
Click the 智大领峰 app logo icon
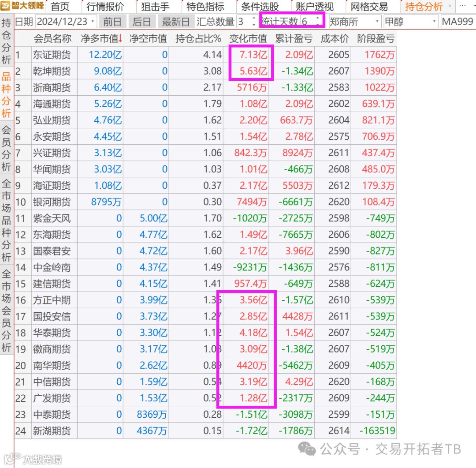[6, 5]
